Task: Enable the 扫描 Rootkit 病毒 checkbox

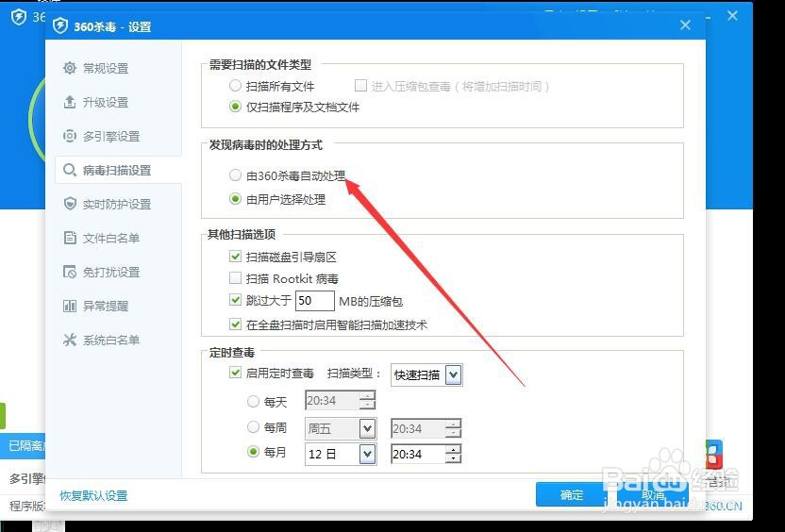Action: coord(235,277)
